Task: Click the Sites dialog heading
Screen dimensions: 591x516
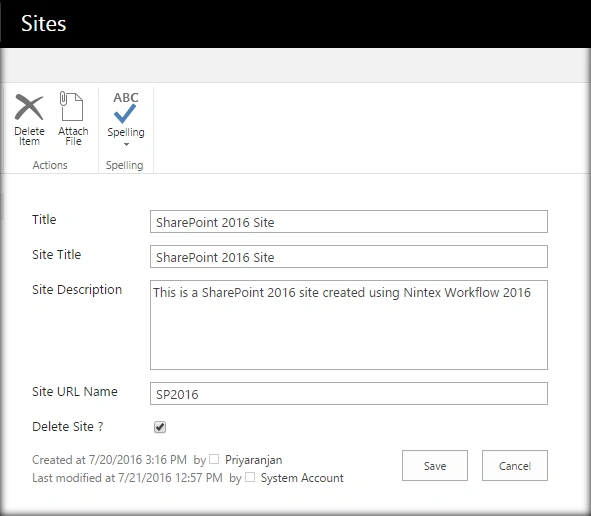Action: click(44, 23)
